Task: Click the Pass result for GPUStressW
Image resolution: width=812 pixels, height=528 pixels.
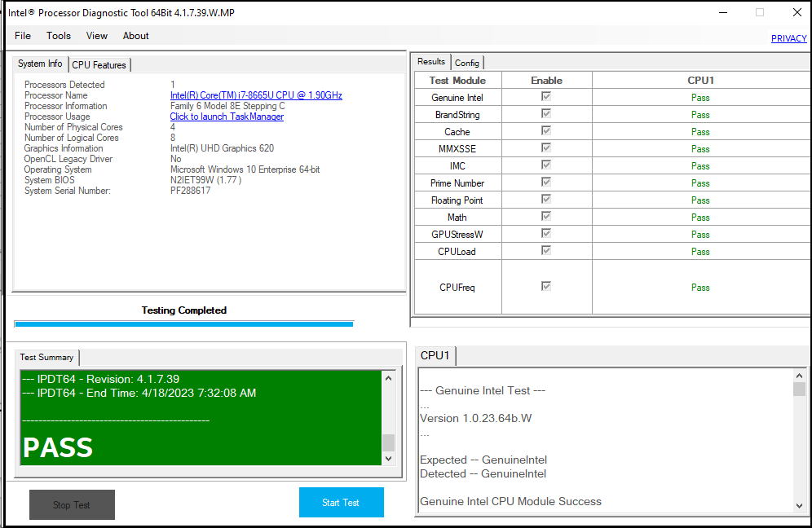Action: click(700, 234)
